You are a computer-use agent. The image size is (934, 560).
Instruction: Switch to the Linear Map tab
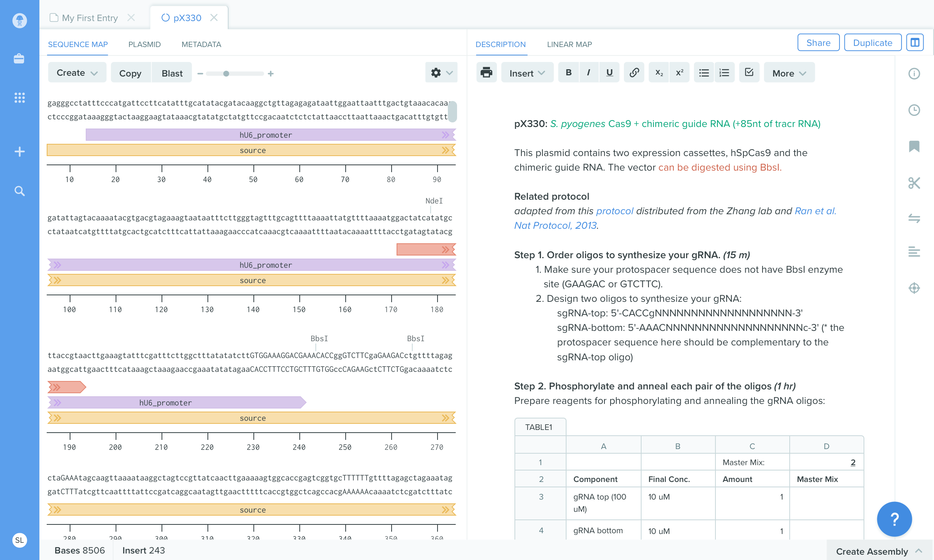click(569, 44)
